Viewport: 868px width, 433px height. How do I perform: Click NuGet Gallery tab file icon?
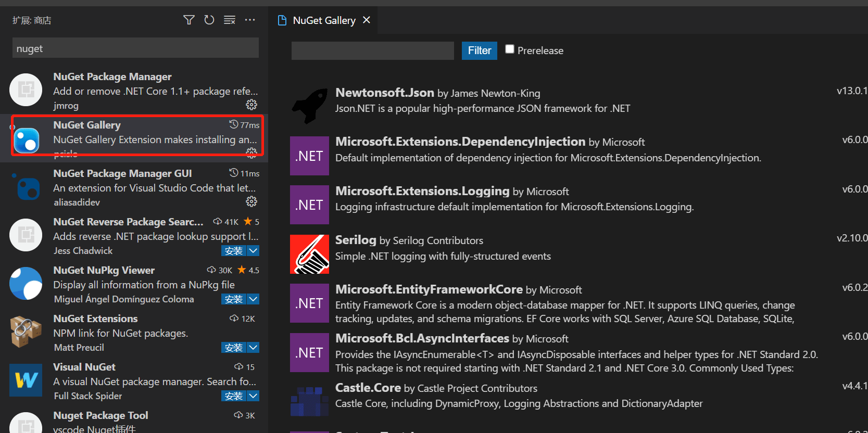click(282, 20)
